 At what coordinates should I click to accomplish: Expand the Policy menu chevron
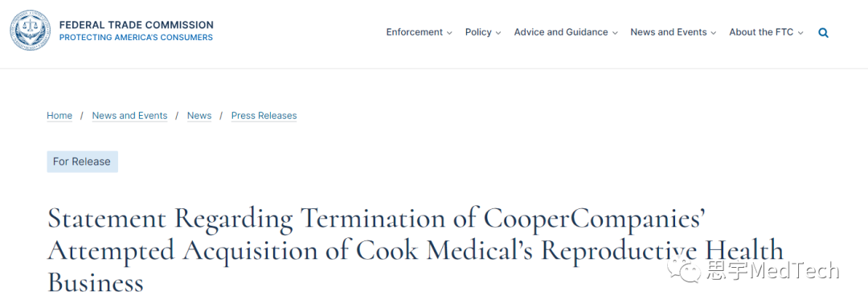(x=498, y=33)
